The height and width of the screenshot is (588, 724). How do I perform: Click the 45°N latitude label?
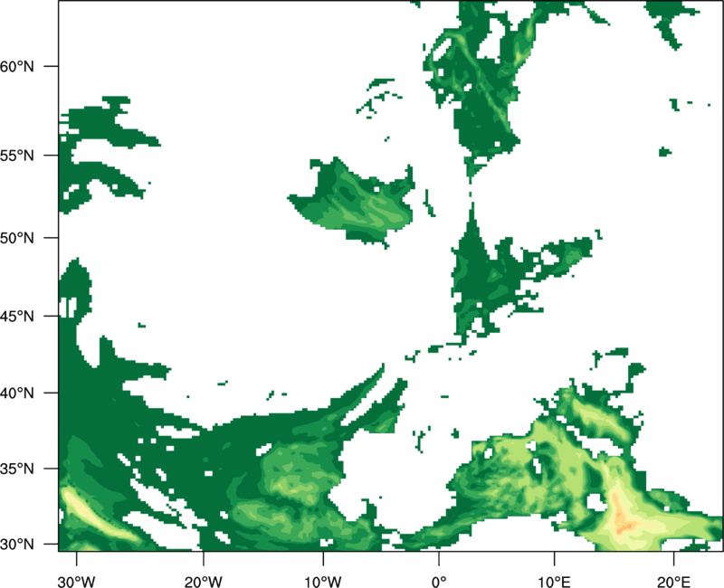pos(17,316)
